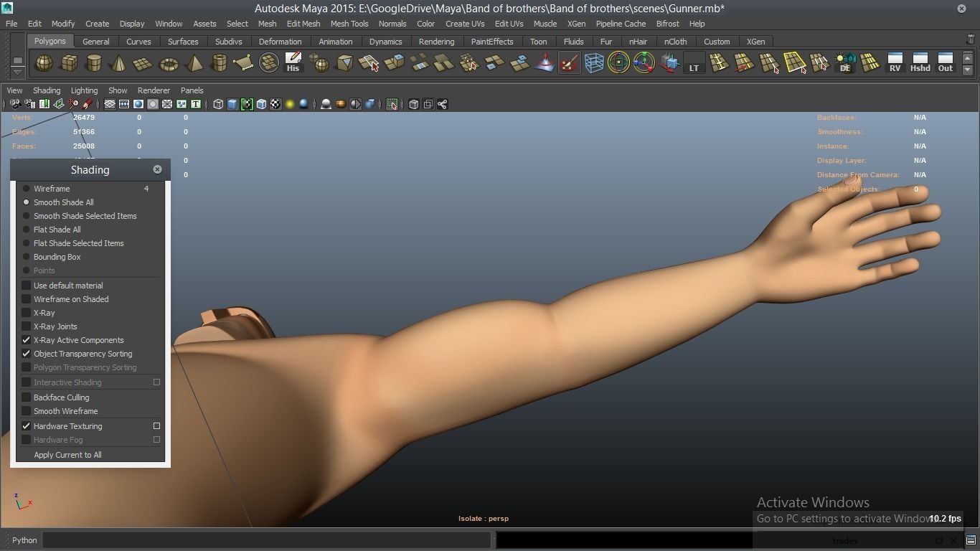Screen dimensions: 980x551
Task: Open the Pipeline Cache menu
Action: pyautogui.click(x=621, y=24)
